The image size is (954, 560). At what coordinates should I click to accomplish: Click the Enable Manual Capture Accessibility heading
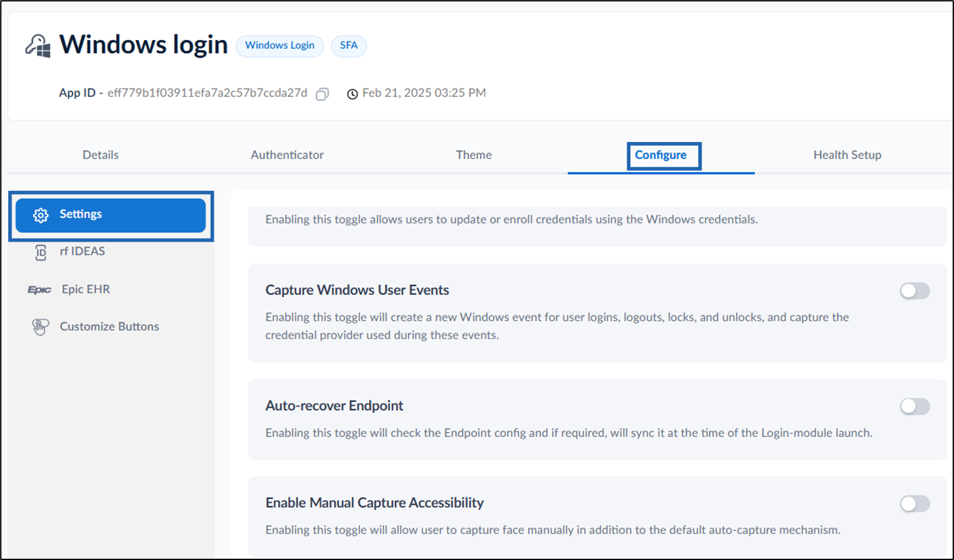click(x=374, y=502)
